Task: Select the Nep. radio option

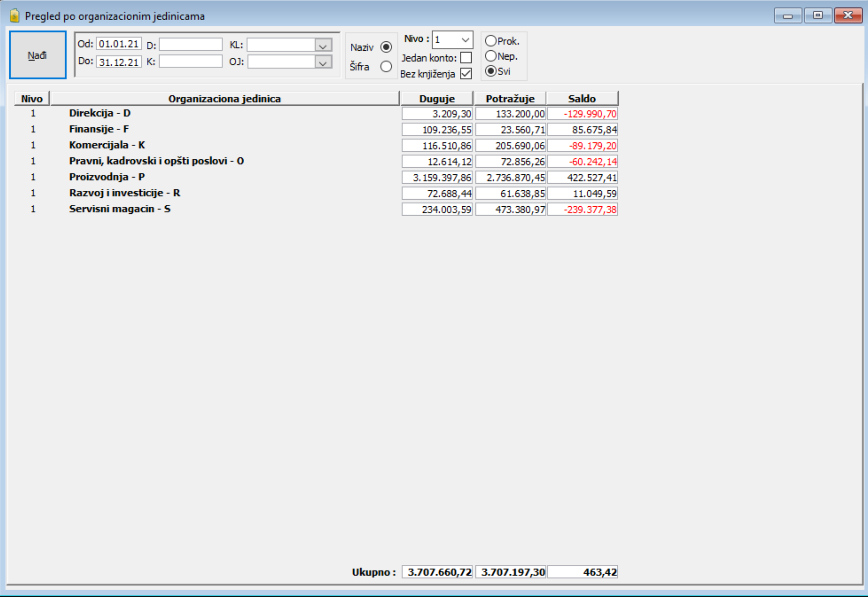Action: coord(490,56)
